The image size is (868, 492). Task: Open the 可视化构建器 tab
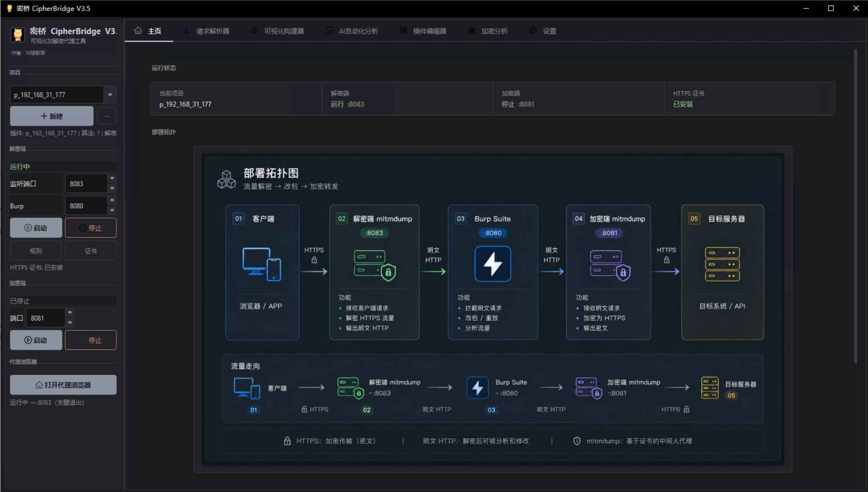click(277, 31)
